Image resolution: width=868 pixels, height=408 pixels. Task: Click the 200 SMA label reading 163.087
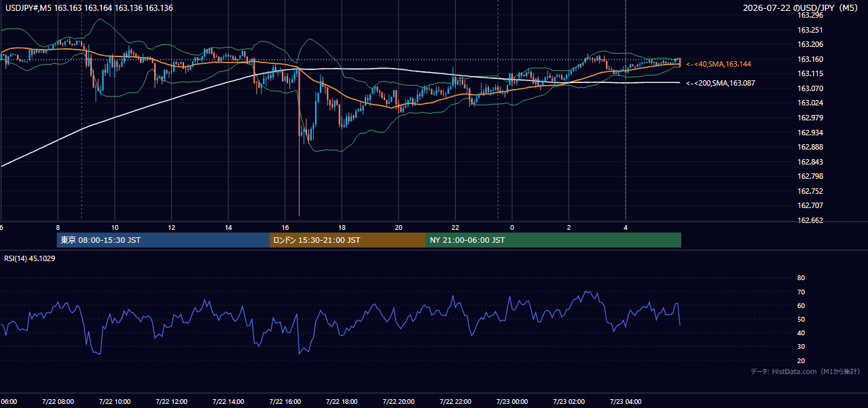click(x=721, y=83)
